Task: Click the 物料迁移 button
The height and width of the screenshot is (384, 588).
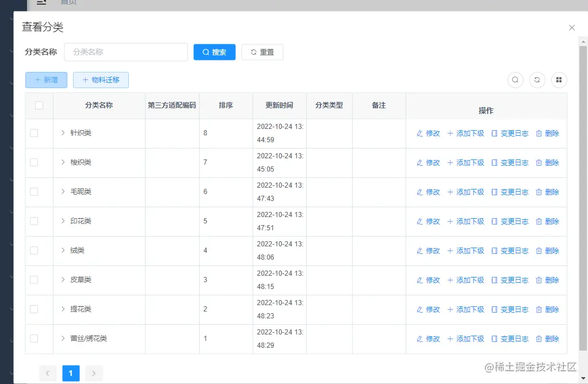Action: 101,80
